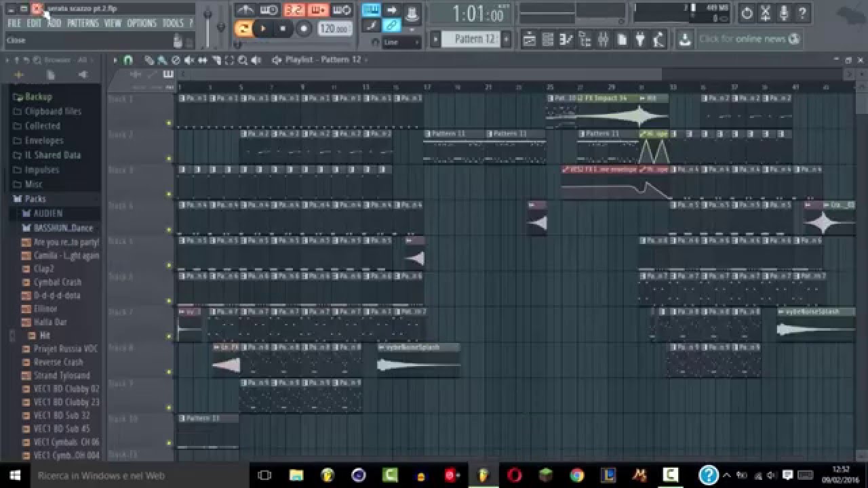This screenshot has height=488, width=868.
Task: Click the Browser search magnifier icon
Action: [37, 60]
